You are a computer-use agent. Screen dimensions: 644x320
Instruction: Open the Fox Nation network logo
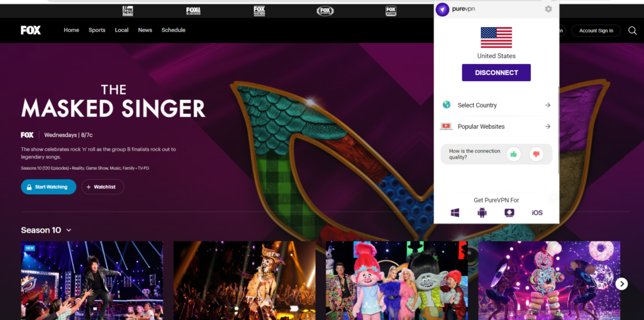tap(259, 11)
